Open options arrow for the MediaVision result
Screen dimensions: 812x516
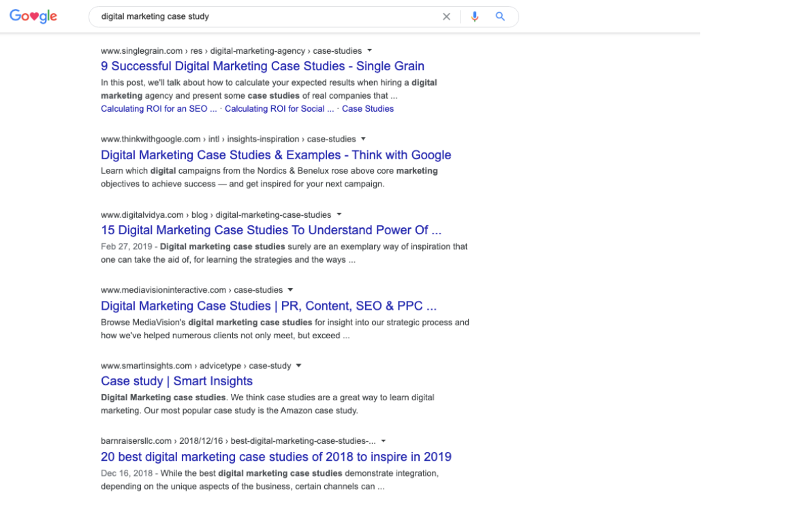291,289
